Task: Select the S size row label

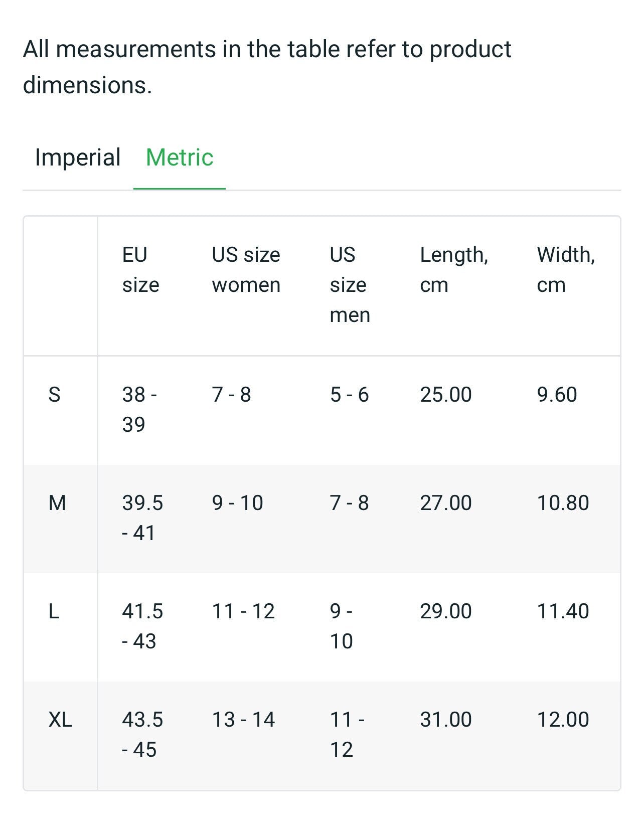Action: (54, 395)
